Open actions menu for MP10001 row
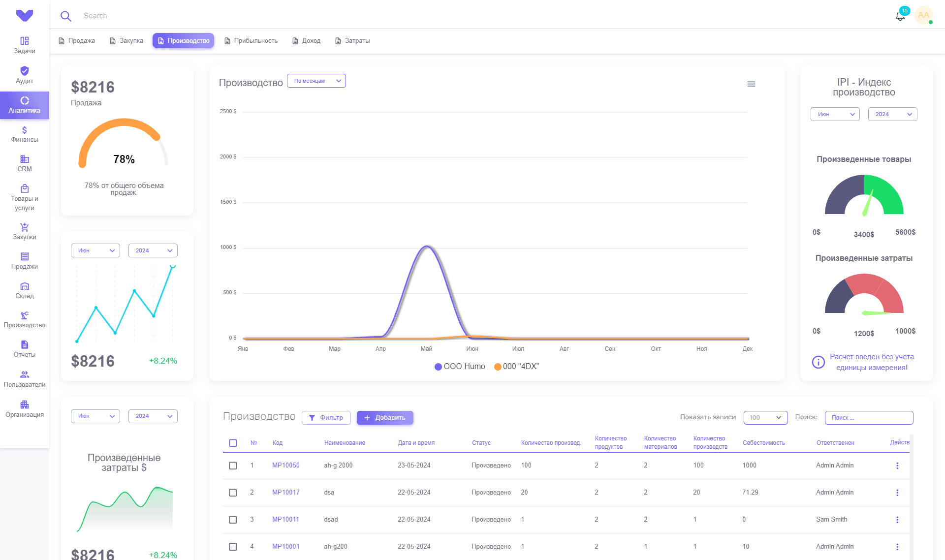The height and width of the screenshot is (560, 945). [x=897, y=547]
